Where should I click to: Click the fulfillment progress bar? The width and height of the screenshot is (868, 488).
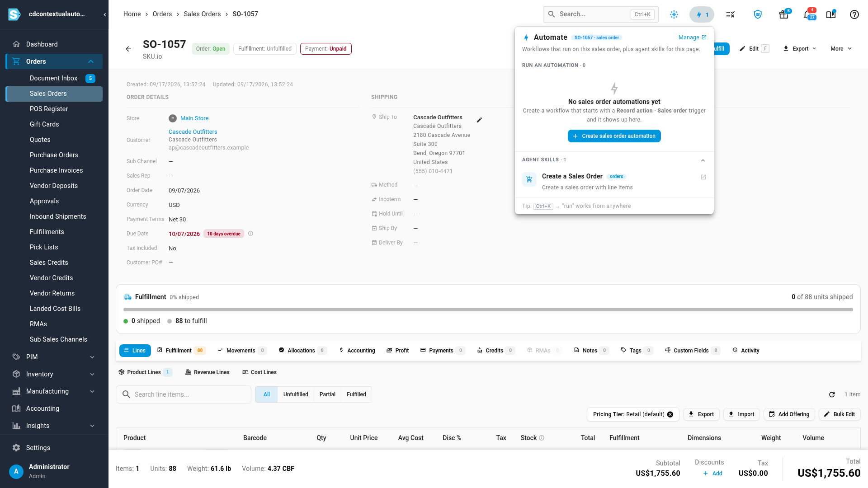[488, 310]
